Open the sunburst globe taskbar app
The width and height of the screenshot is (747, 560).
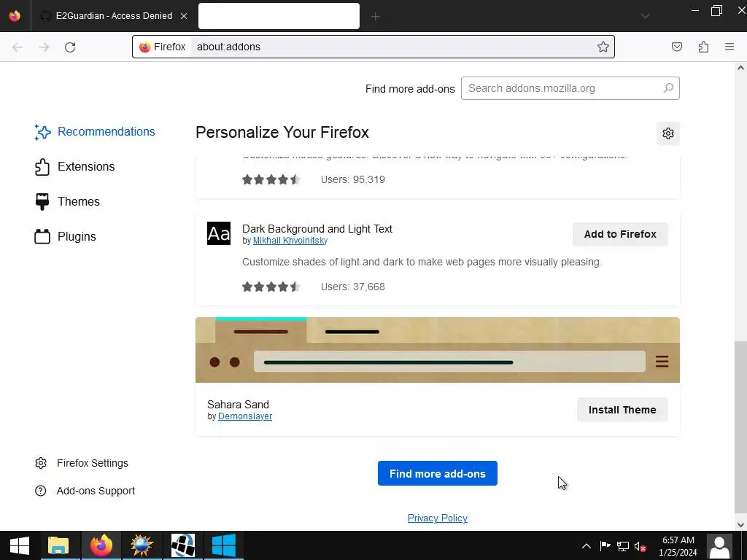pyautogui.click(x=142, y=545)
